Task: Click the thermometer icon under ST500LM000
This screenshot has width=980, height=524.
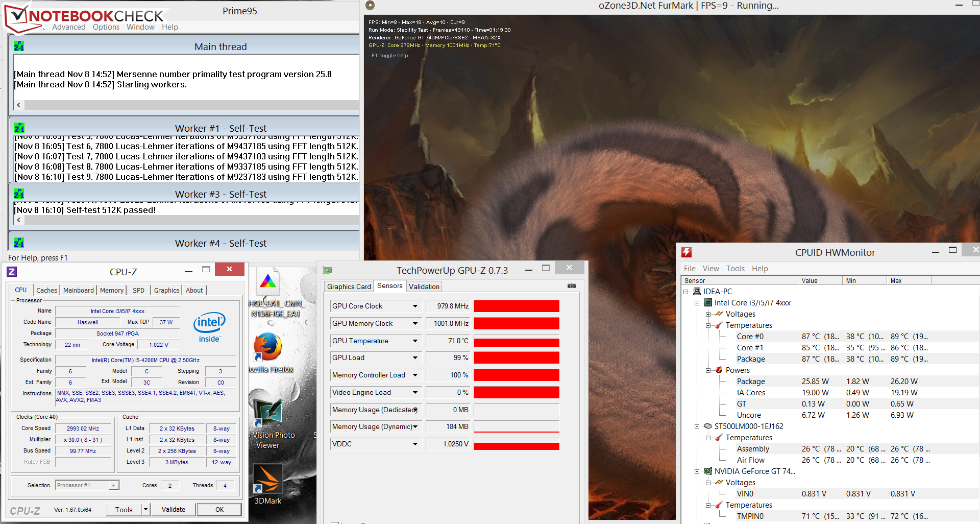Action: (719, 438)
